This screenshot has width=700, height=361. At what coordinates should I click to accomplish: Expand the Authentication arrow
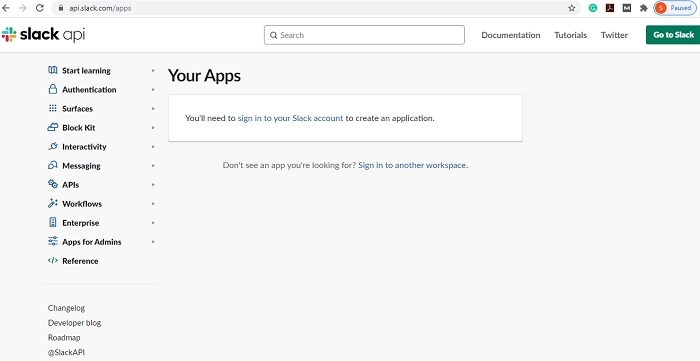[153, 90]
